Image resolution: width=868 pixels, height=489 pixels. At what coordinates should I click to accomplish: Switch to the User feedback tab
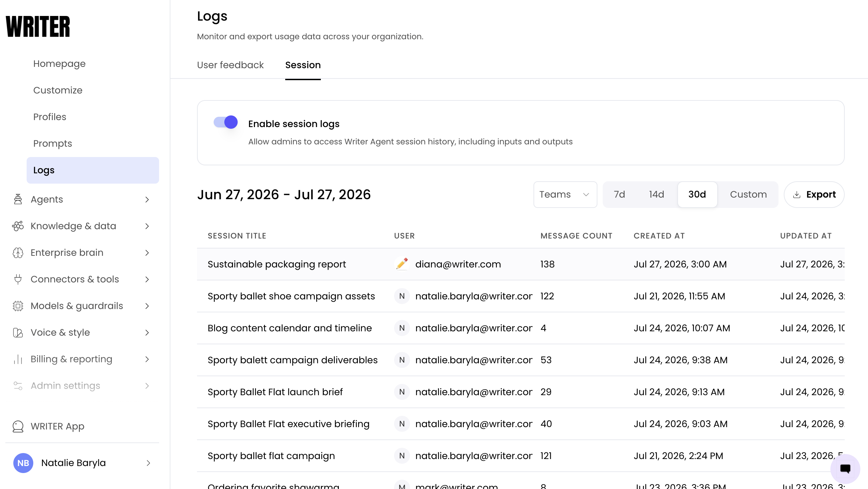pos(230,65)
